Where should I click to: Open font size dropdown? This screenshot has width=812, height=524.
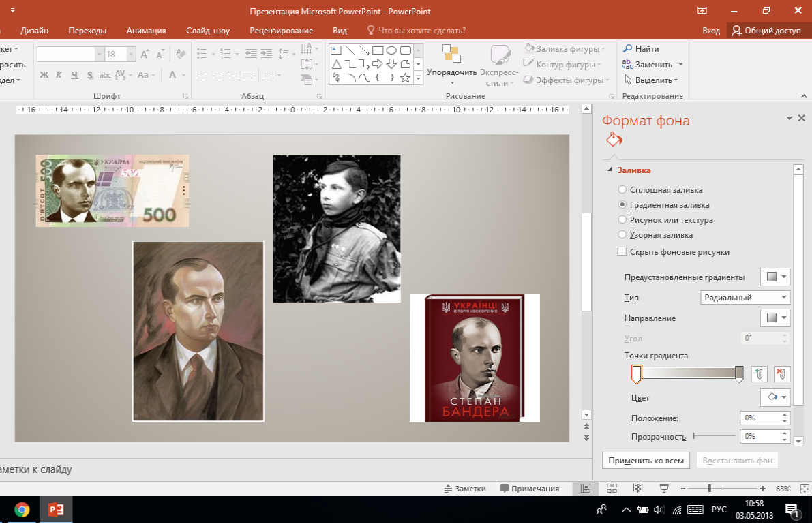[x=131, y=54]
